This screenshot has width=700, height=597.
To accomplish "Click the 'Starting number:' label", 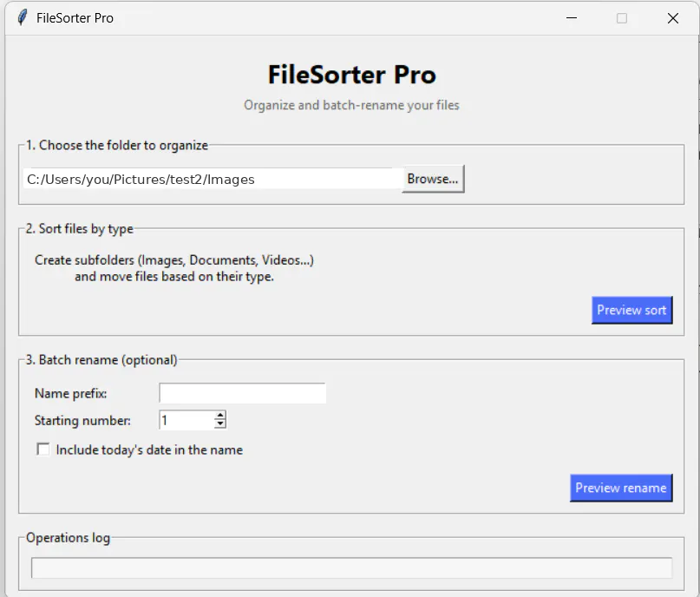I will tap(82, 421).
